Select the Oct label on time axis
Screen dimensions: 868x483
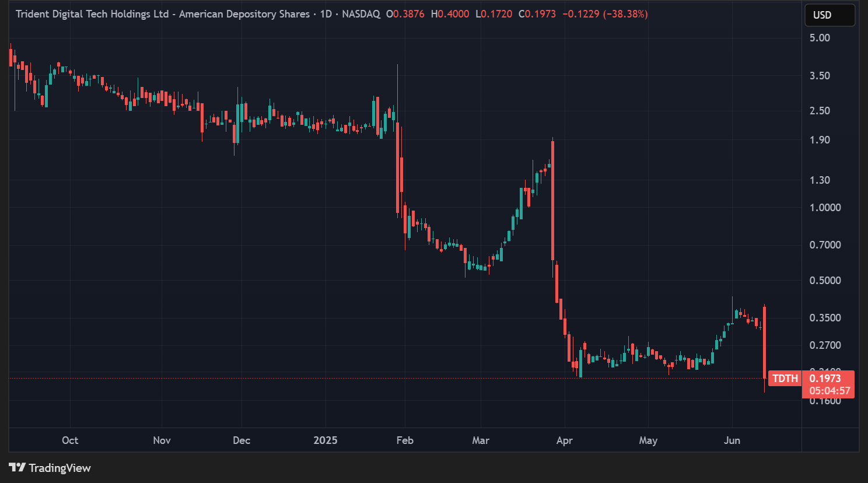[x=70, y=440]
